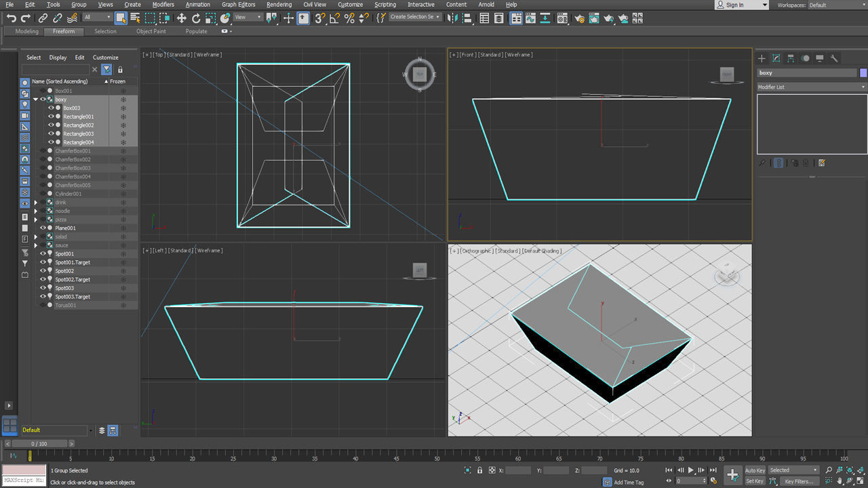Toggle visibility of Plane001
This screenshot has width=868, height=488.
[x=43, y=228]
